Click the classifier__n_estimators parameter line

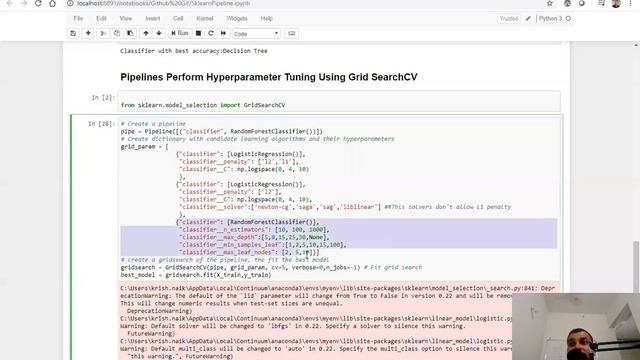click(x=254, y=230)
